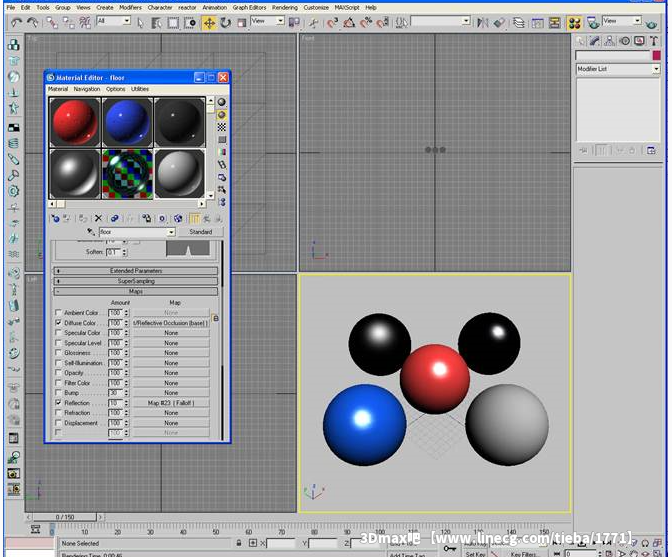Open the Map #23 Falloff reflection button

point(171,403)
